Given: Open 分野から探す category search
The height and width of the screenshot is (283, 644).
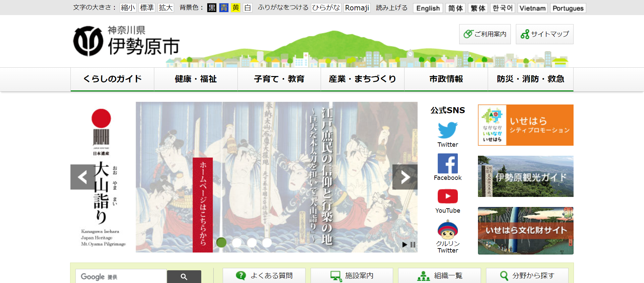Looking at the screenshot, I should click(x=527, y=276).
